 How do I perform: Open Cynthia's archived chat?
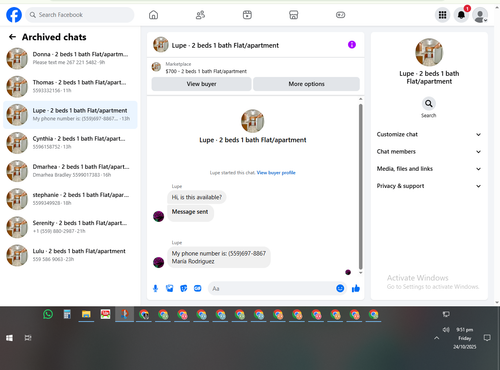70,143
